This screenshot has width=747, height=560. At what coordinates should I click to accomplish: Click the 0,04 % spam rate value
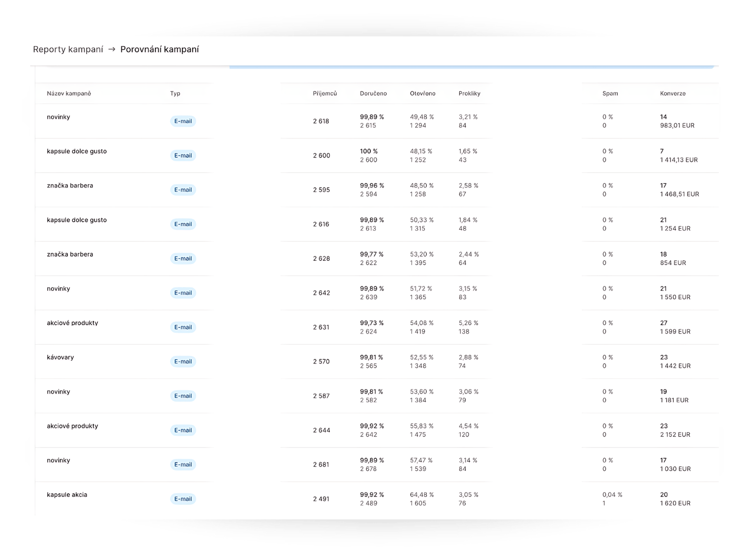612,495
